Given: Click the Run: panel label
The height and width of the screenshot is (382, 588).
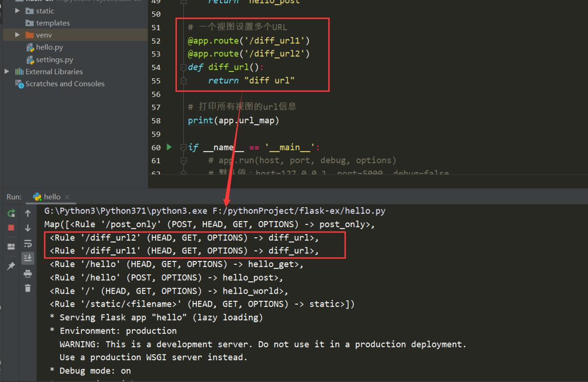Looking at the screenshot, I should point(14,196).
